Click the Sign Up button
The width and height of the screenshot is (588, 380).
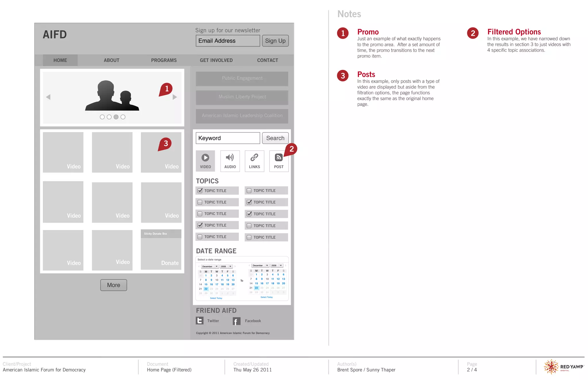(275, 41)
